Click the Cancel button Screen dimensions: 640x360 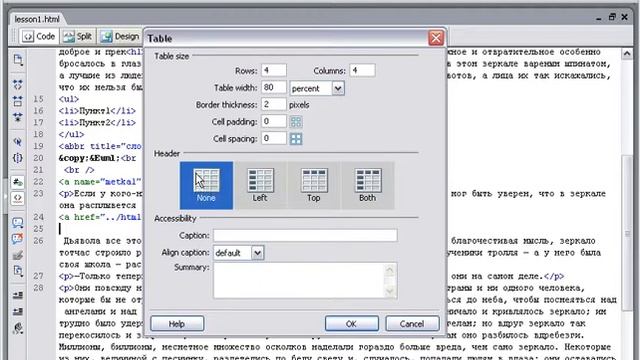412,324
